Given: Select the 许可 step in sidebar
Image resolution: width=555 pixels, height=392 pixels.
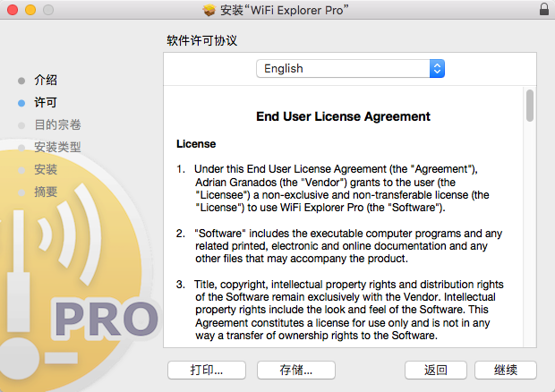Looking at the screenshot, I should click(46, 103).
